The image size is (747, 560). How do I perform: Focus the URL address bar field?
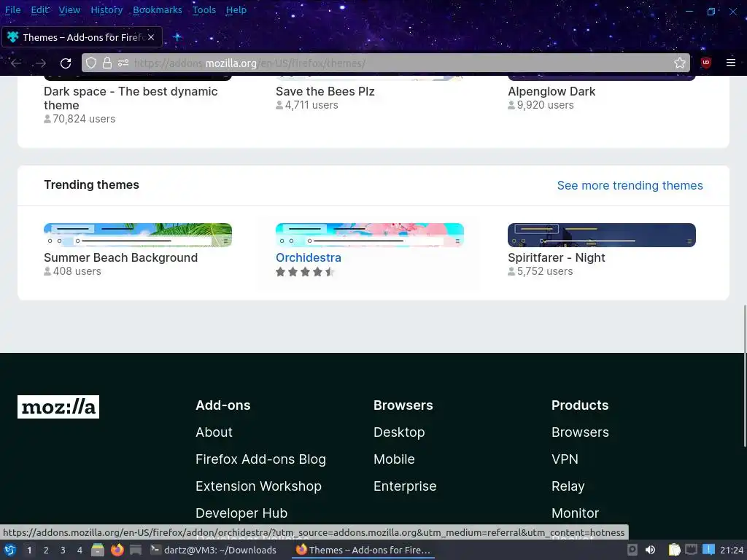[x=386, y=63]
